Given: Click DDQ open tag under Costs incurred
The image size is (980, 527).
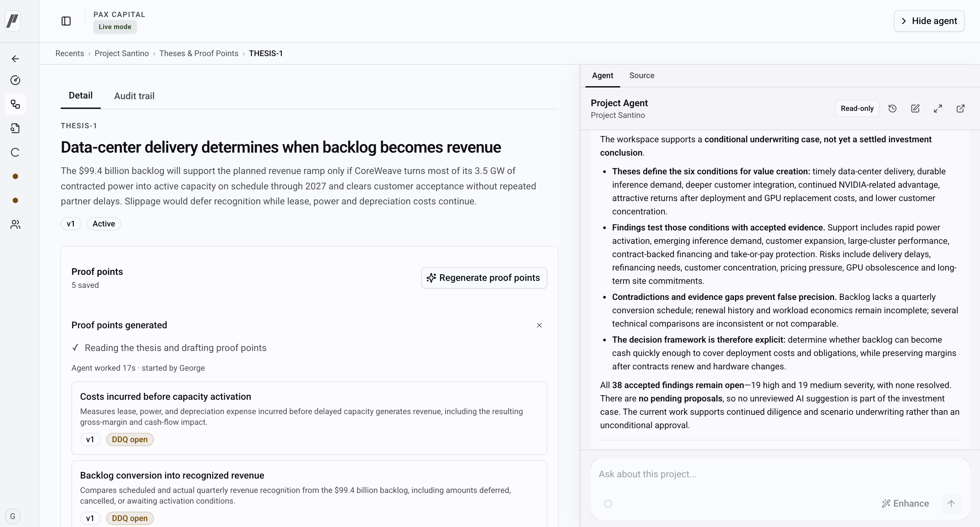Looking at the screenshot, I should pyautogui.click(x=130, y=440).
